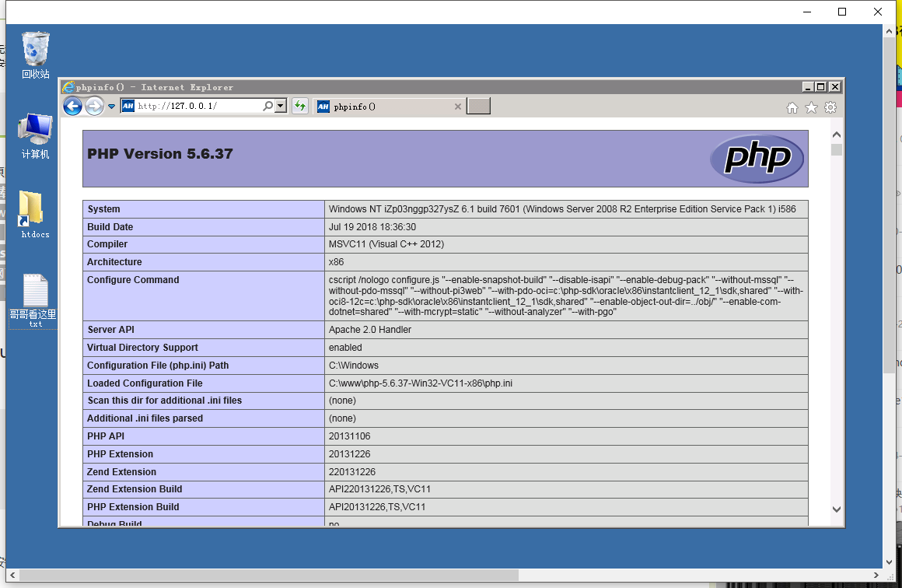Minimize the outer remote desktop window
Viewport: 902px width, 588px height.
807,12
